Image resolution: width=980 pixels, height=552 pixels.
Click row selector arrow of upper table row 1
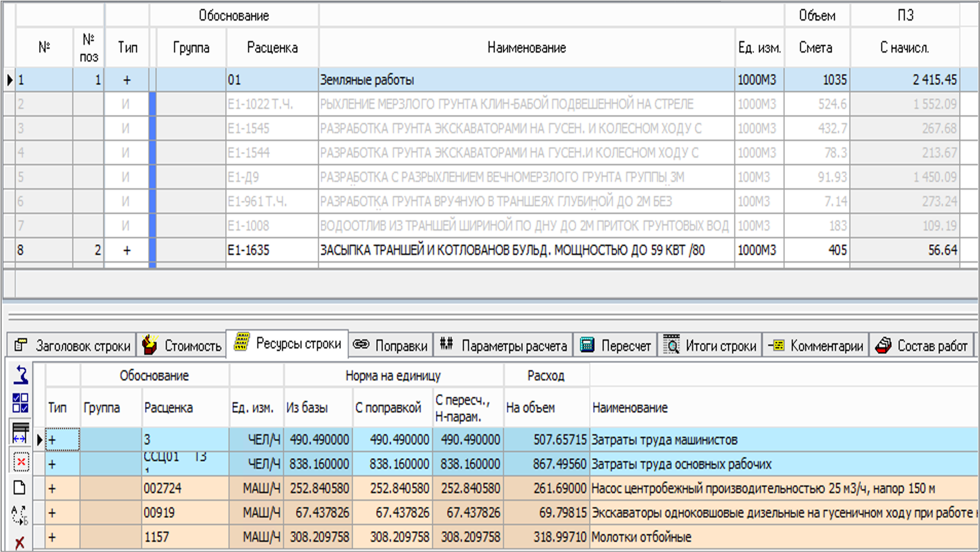pyautogui.click(x=10, y=80)
